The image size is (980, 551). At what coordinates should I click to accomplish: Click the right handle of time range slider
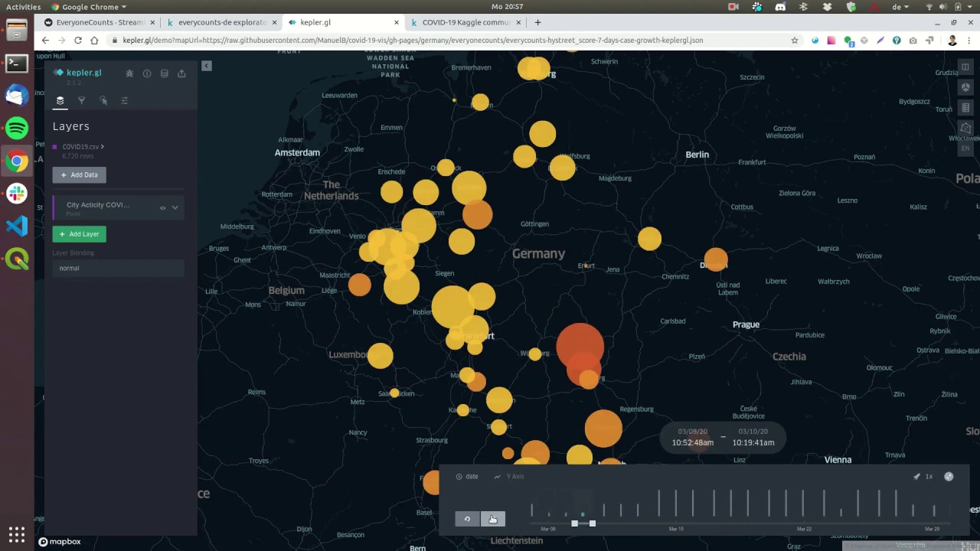click(592, 523)
